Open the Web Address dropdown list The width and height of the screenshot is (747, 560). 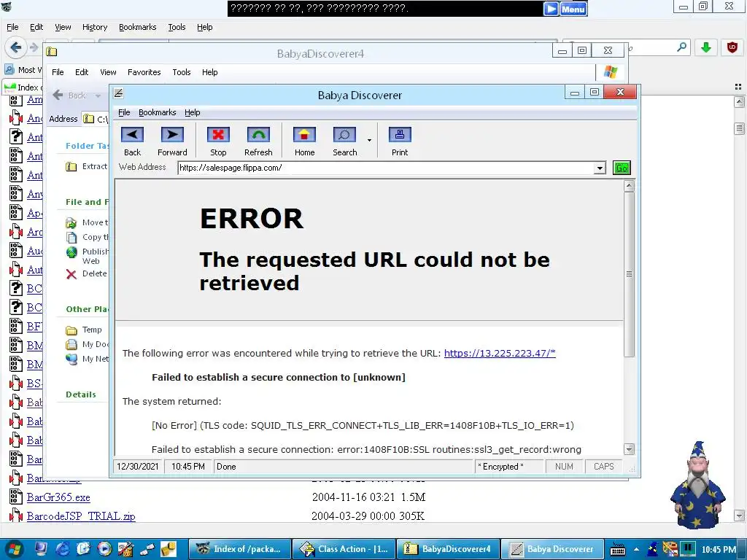(x=600, y=168)
